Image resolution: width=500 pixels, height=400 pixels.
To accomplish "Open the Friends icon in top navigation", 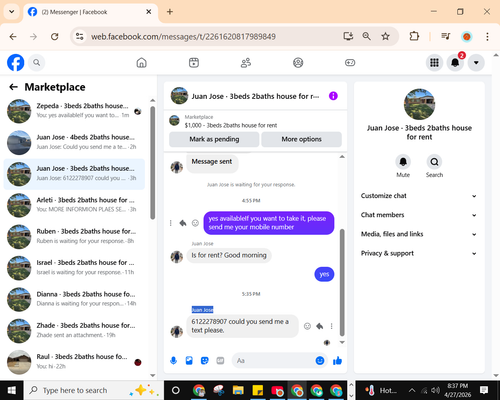I will [246, 63].
